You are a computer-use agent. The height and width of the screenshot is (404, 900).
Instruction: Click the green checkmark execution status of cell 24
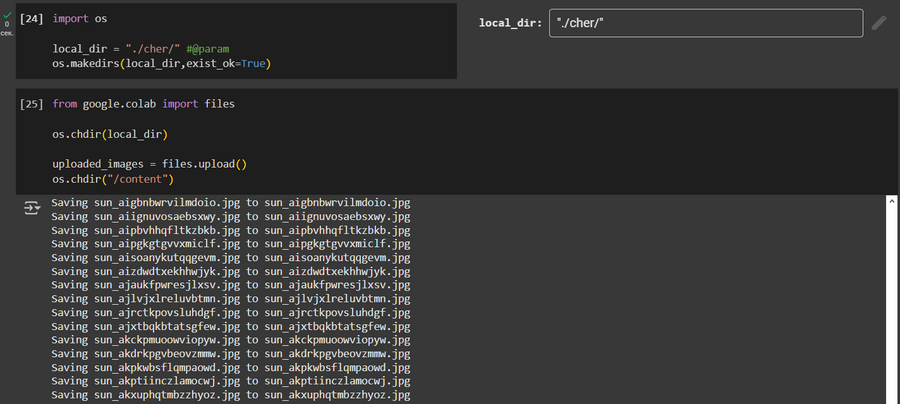point(7,15)
